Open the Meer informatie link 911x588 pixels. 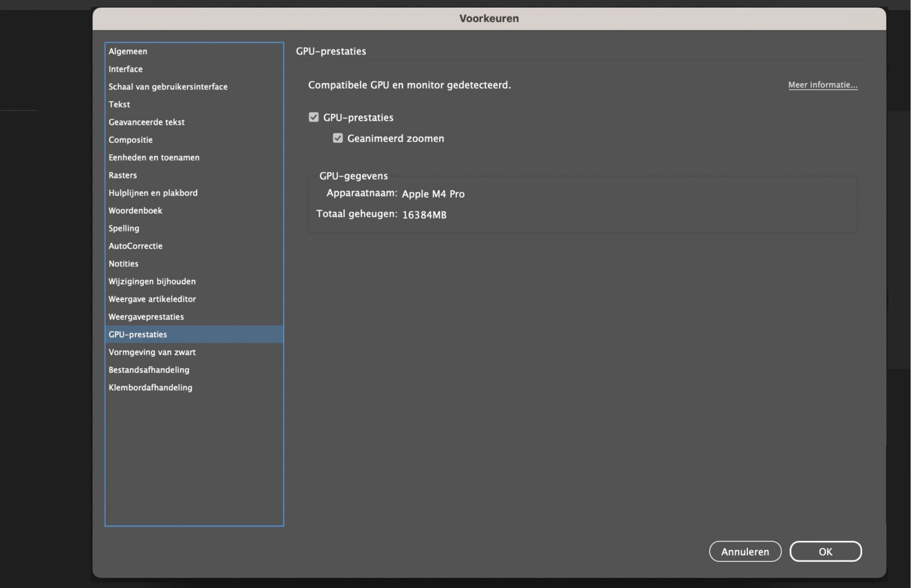[x=823, y=85]
